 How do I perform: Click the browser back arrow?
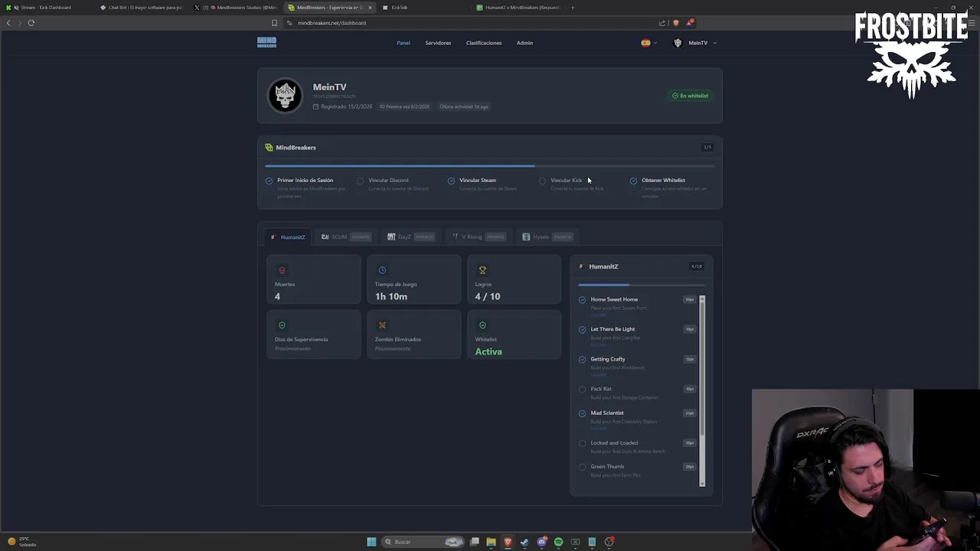[8, 23]
